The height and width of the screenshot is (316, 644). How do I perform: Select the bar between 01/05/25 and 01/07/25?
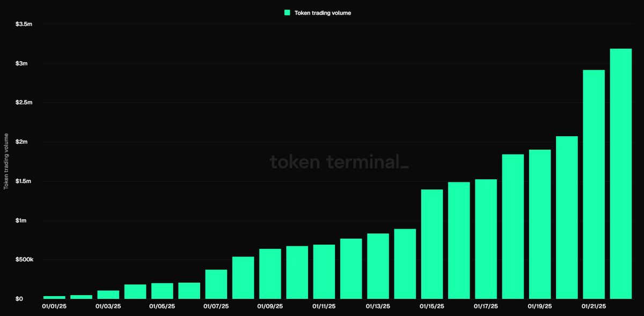(x=189, y=291)
